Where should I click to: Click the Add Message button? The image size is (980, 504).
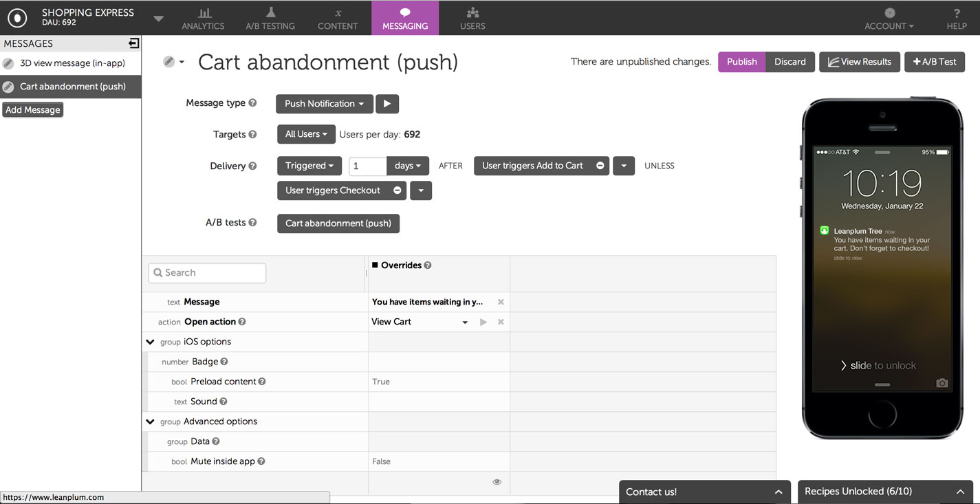coord(33,110)
